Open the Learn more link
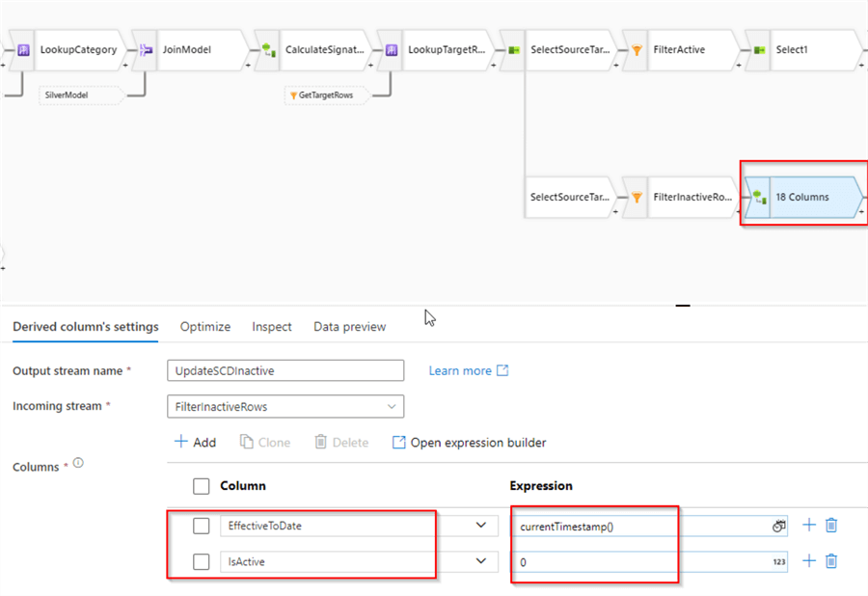The height and width of the screenshot is (596, 868). (468, 370)
